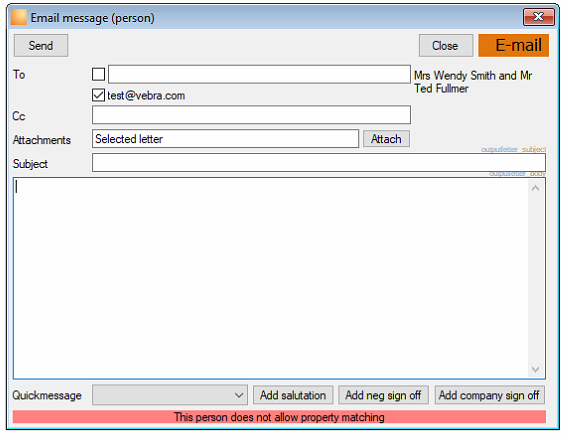Click the message body scroll up arrow
This screenshot has width=565, height=437.
(x=535, y=188)
